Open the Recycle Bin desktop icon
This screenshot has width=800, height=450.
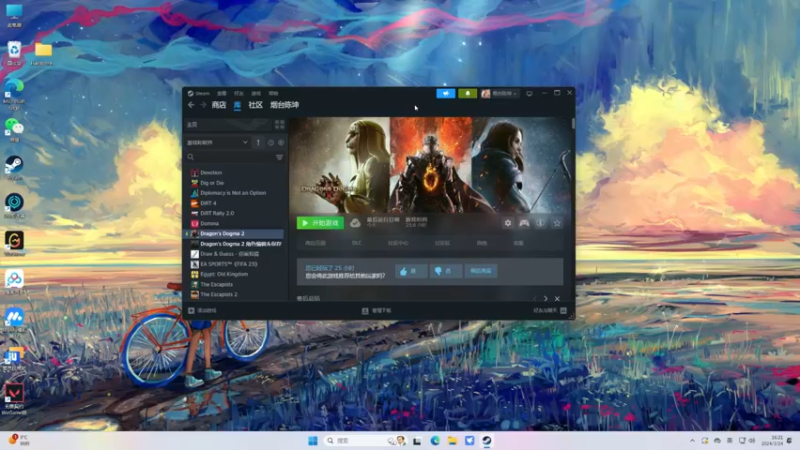click(14, 53)
